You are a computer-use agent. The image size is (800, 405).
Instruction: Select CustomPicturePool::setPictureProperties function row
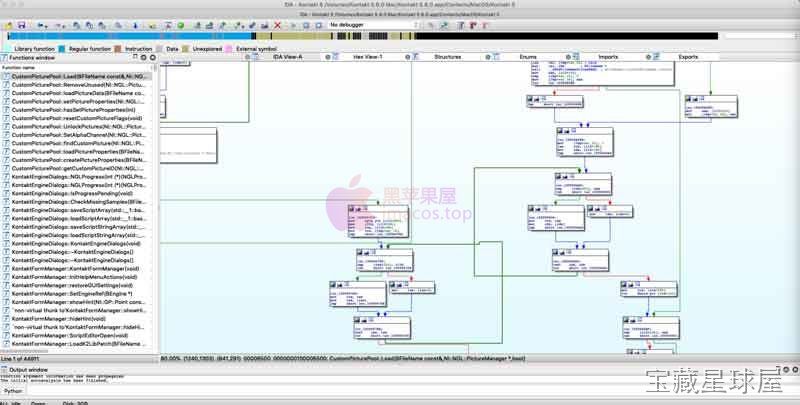point(77,102)
